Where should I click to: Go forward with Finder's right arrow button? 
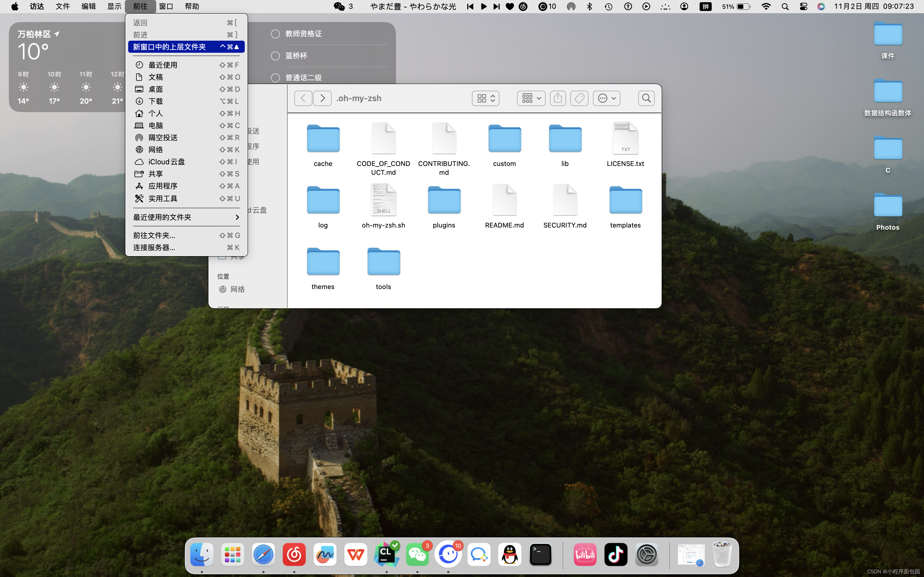point(322,98)
